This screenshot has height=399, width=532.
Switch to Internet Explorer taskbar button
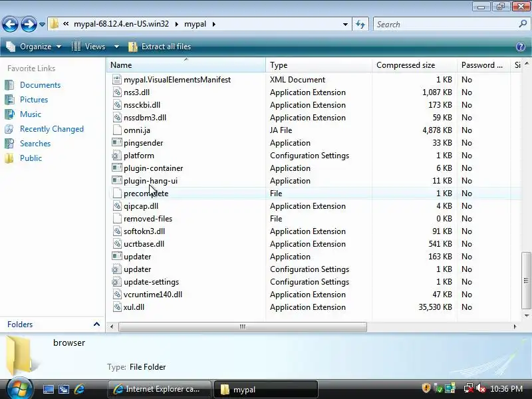[x=159, y=389]
